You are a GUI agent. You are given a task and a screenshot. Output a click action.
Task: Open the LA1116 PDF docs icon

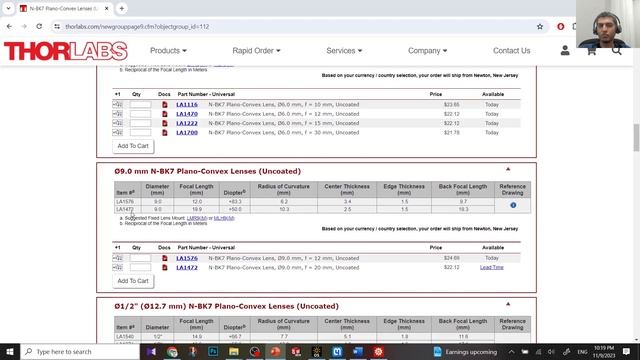pyautogui.click(x=164, y=104)
